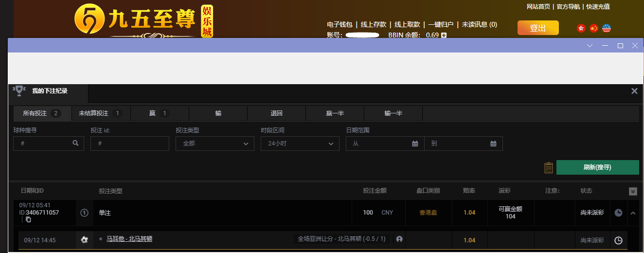Select the 输一半 tab

(393, 113)
